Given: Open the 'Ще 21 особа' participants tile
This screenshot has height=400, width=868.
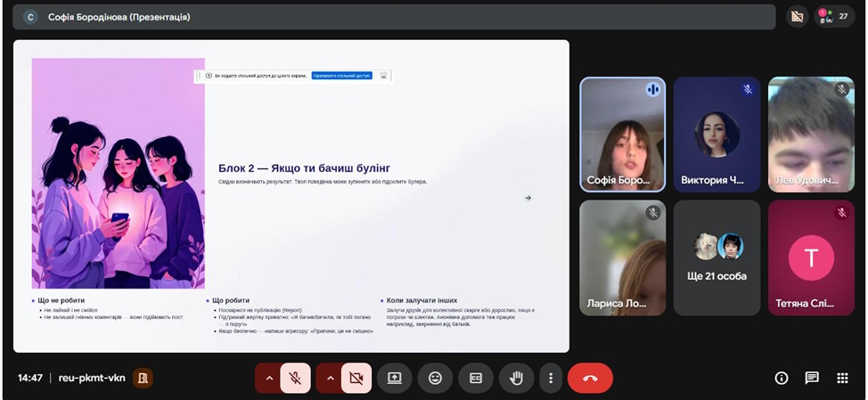Looking at the screenshot, I should (x=717, y=257).
